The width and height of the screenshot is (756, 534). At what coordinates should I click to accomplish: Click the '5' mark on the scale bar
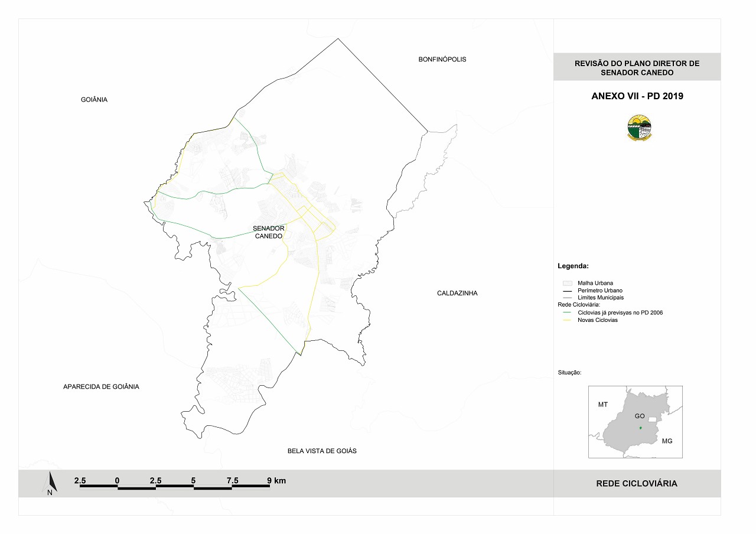194,481
